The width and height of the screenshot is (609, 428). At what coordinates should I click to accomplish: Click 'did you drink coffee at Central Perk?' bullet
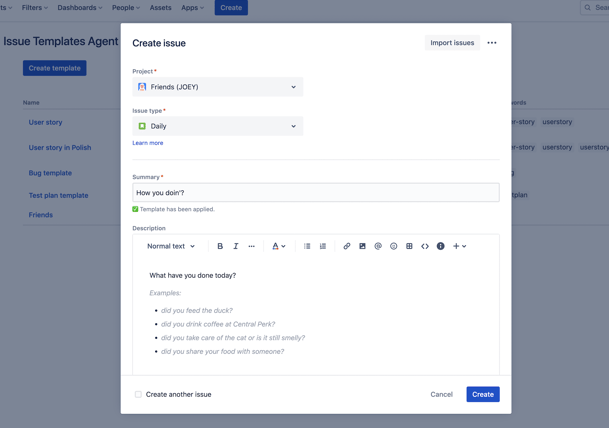pyautogui.click(x=218, y=324)
